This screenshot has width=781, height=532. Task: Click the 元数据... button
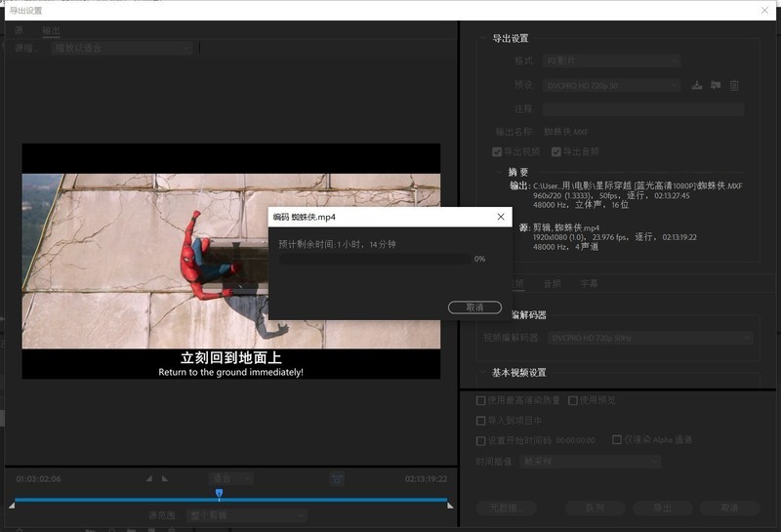[x=506, y=509]
